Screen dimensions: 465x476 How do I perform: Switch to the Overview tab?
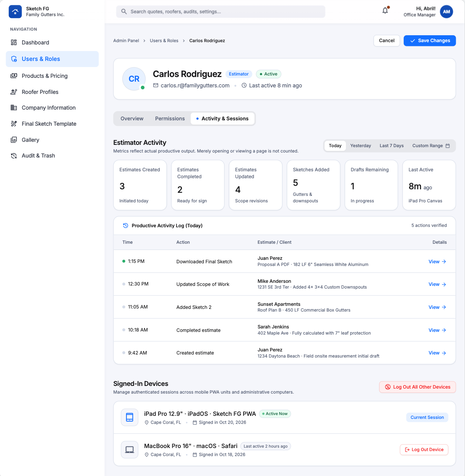pos(132,119)
